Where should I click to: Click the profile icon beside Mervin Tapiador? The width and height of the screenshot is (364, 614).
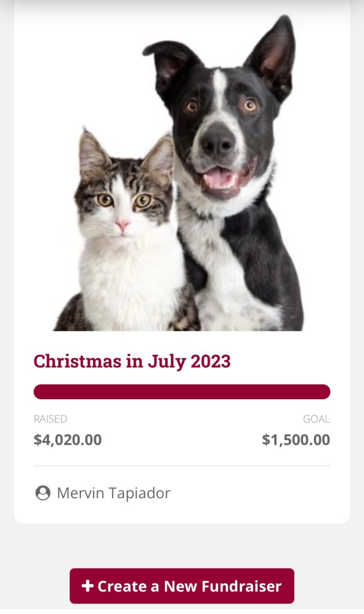point(43,493)
